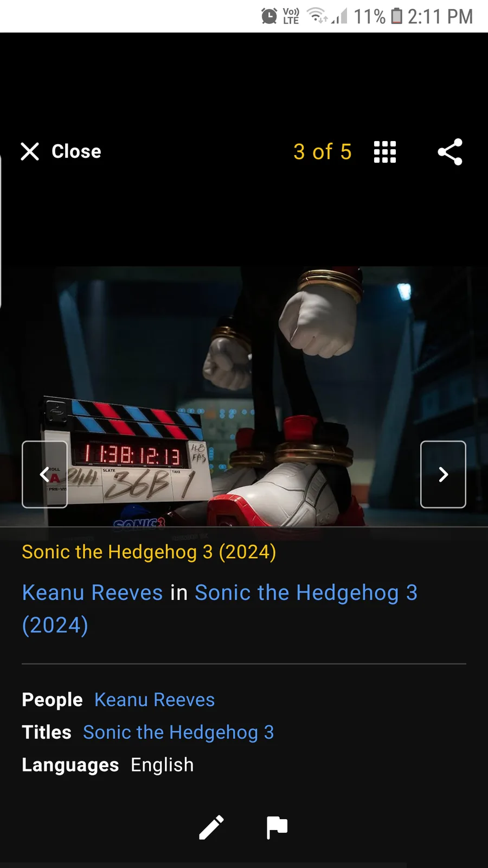The width and height of the screenshot is (488, 868).
Task: Select Keanu Reeves under People
Action: point(155,700)
